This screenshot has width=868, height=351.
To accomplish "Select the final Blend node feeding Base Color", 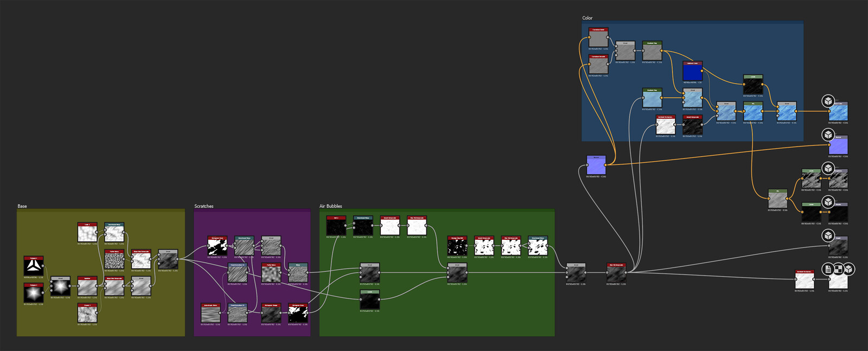I will coord(787,111).
